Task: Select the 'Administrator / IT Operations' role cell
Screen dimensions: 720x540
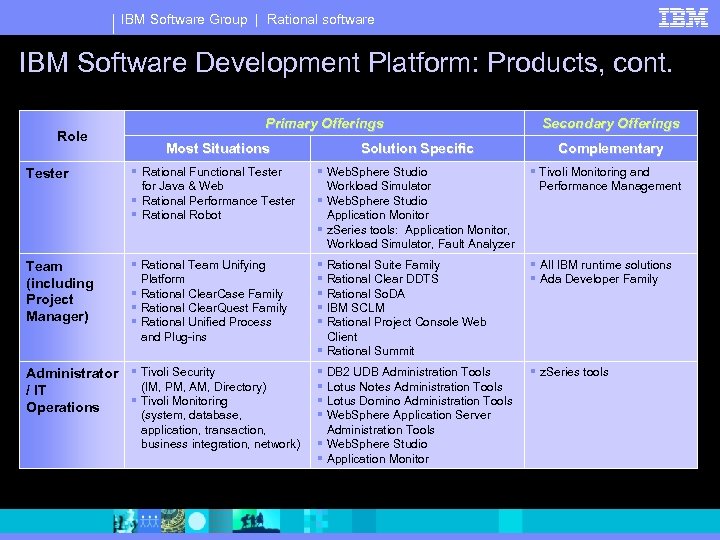Action: (x=72, y=415)
